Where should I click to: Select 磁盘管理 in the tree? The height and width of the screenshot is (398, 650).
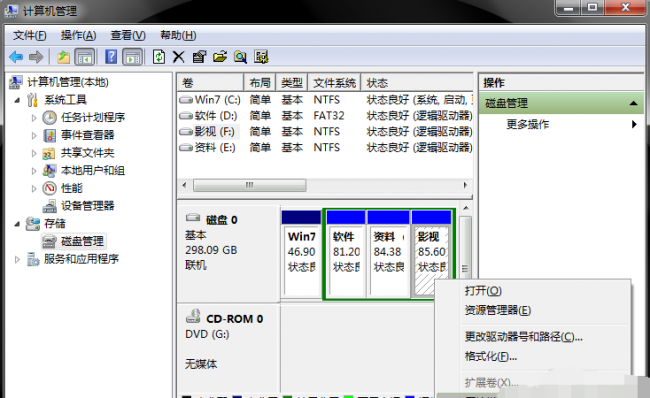click(x=82, y=241)
